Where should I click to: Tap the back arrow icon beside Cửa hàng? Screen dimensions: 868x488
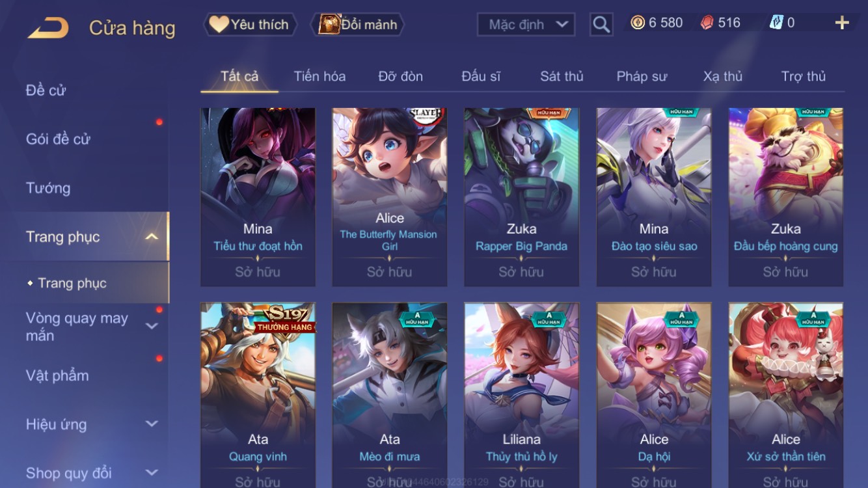pos(49,28)
